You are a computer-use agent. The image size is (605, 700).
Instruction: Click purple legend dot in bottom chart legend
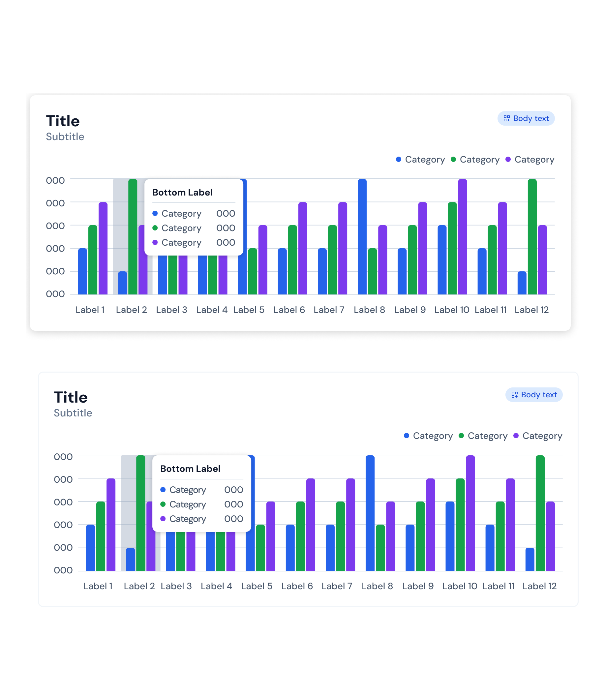(x=516, y=436)
